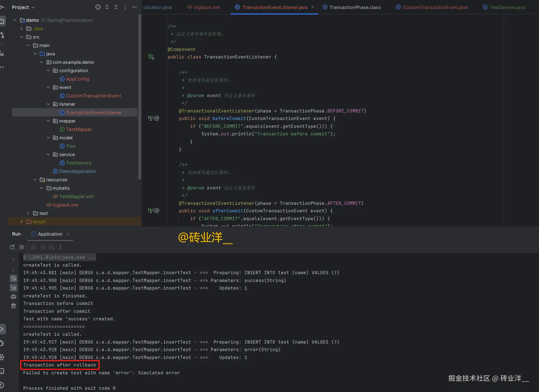This screenshot has height=392, width=539.
Task: Switch to TransactionPhase.class tab
Action: point(352,7)
